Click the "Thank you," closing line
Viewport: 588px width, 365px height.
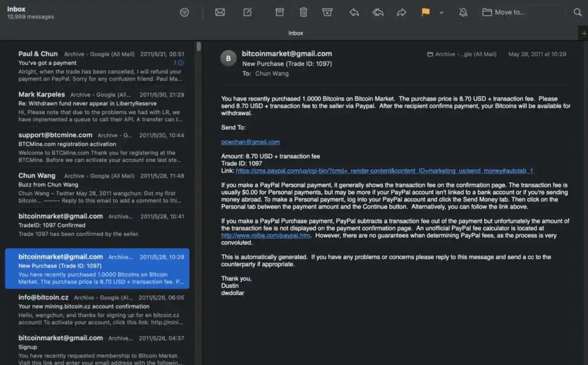(236, 279)
